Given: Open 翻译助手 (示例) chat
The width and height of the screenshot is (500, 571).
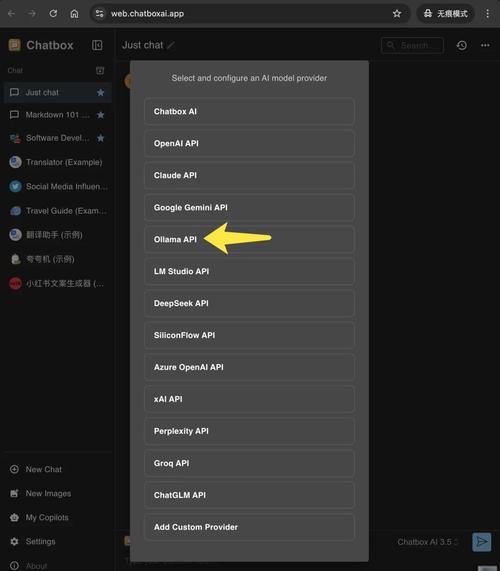Looking at the screenshot, I should click(58, 235).
